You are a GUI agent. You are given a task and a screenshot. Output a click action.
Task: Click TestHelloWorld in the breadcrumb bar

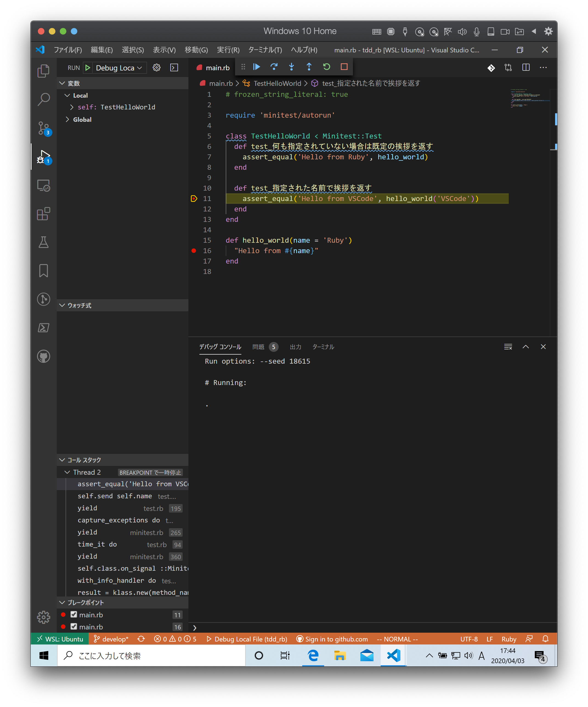coord(278,83)
